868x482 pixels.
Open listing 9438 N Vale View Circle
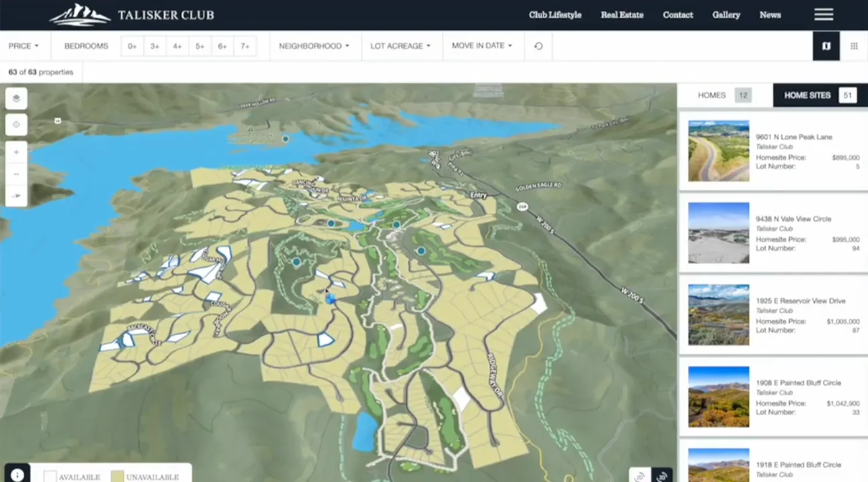[x=774, y=233]
